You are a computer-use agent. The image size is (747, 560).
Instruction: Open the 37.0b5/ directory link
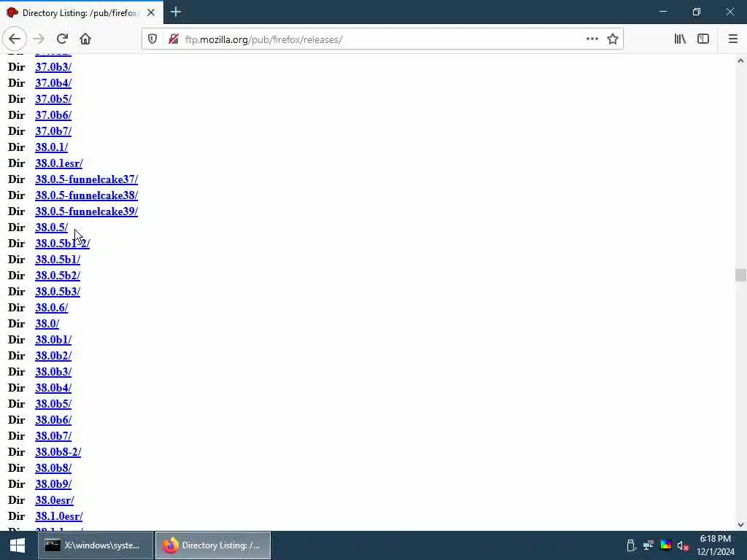[53, 99]
